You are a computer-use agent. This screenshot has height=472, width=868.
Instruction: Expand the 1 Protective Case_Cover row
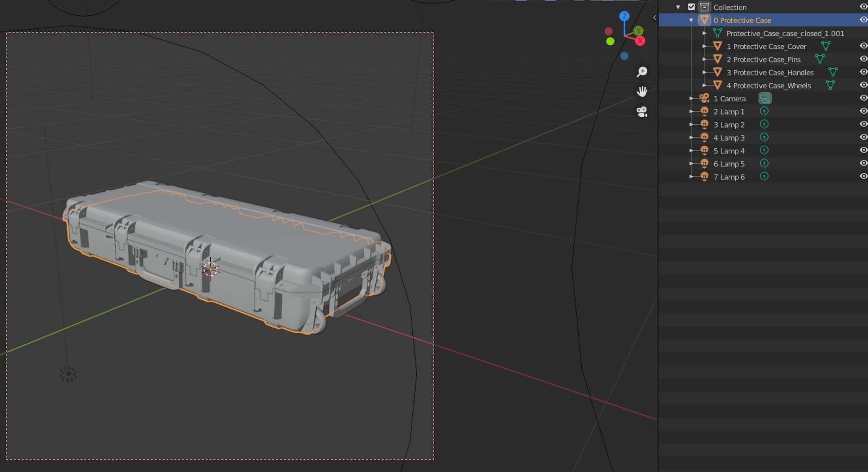[x=704, y=46]
